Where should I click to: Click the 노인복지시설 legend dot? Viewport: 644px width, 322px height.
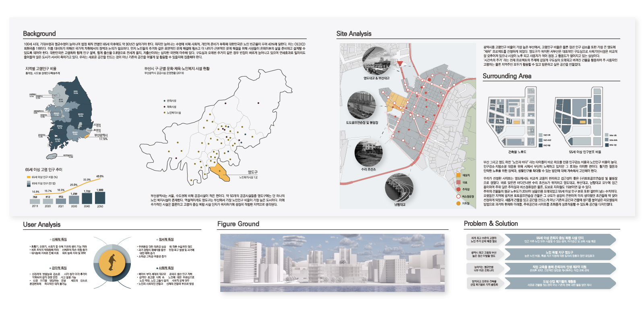pos(164,113)
